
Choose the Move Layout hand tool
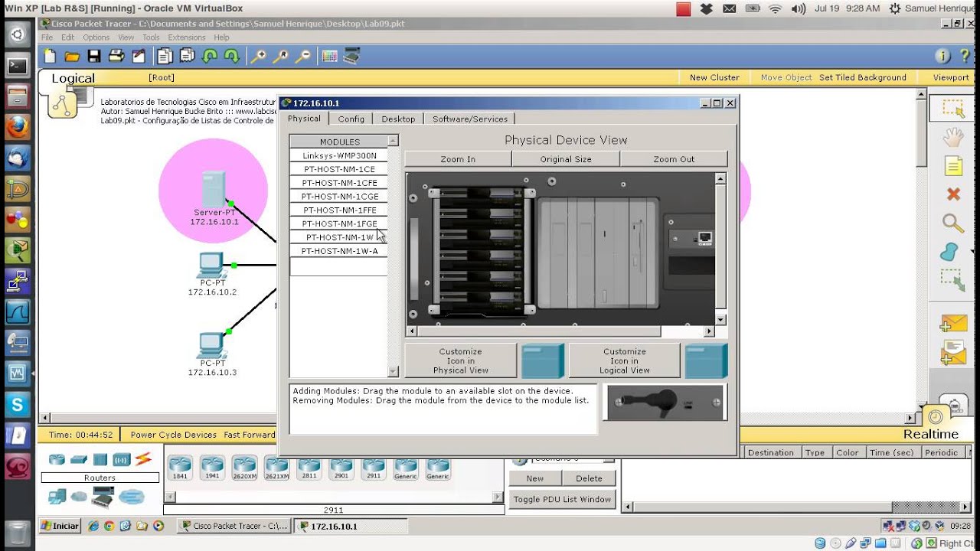(953, 137)
